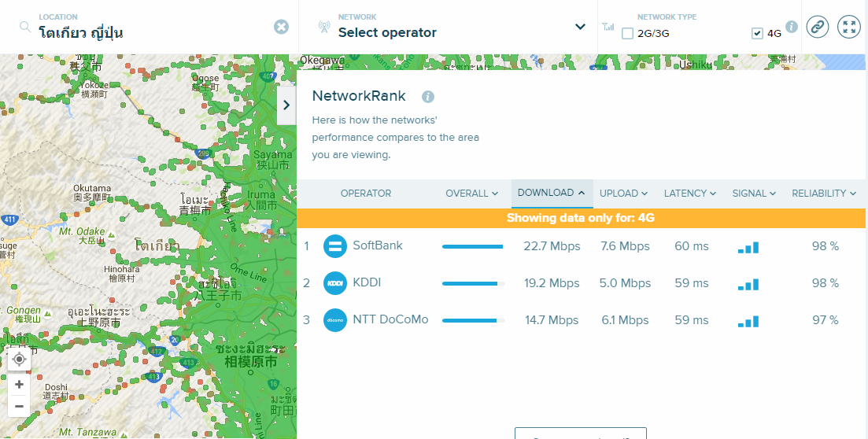Uncheck the 4G network type checkbox
This screenshot has width=868, height=439.
click(x=757, y=33)
